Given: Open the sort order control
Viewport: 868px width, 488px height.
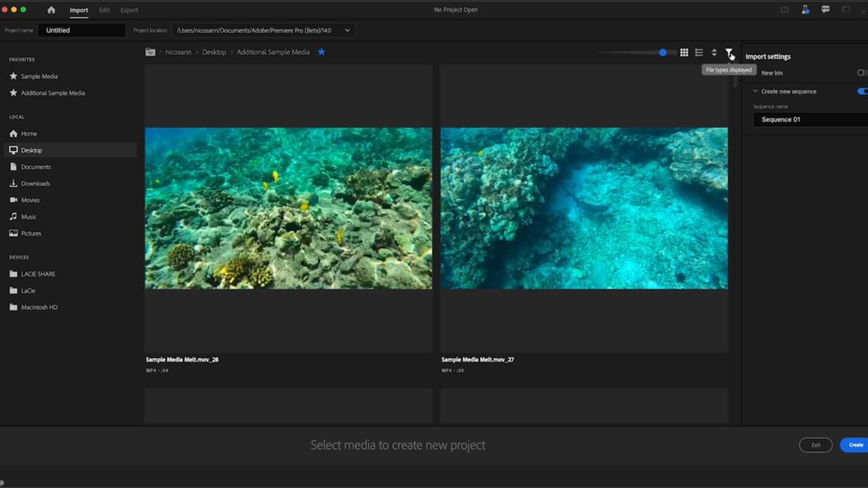Looking at the screenshot, I should pyautogui.click(x=714, y=52).
